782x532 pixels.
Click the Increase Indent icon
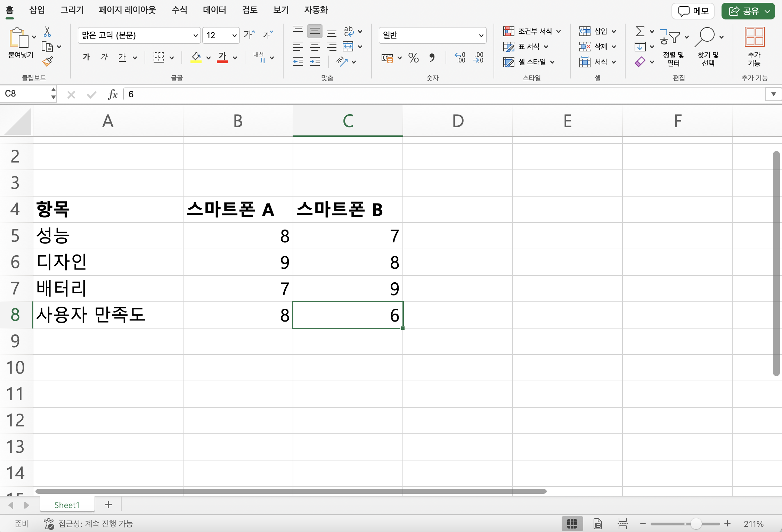click(315, 62)
